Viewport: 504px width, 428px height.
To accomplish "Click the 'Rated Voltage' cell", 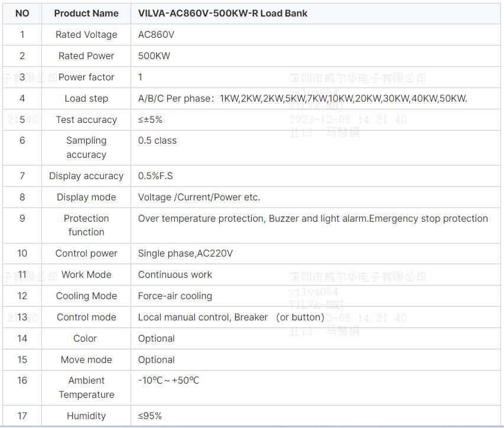I will pyautogui.click(x=86, y=34).
